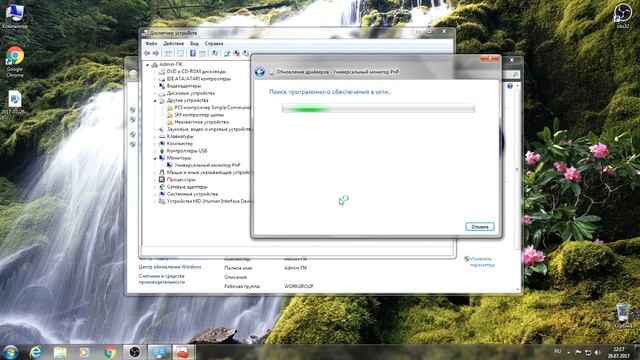Image resolution: width=640 pixels, height=360 pixels.
Task: Open Счетчики и средства производительности link
Action: 162,279
